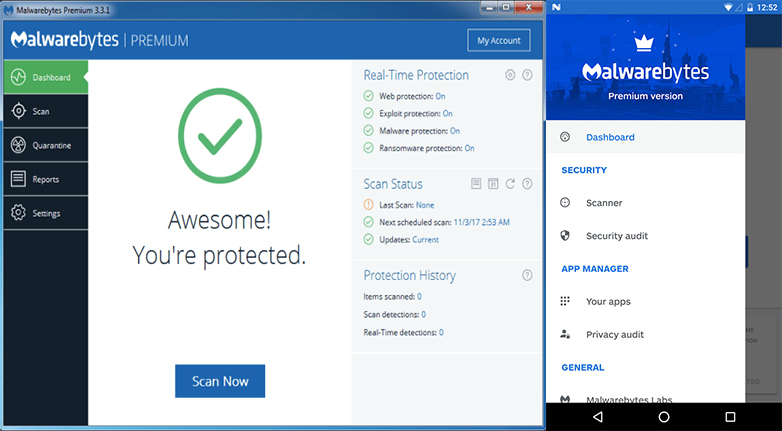Click the large green protected checkmark
782x431 pixels.
click(220, 136)
